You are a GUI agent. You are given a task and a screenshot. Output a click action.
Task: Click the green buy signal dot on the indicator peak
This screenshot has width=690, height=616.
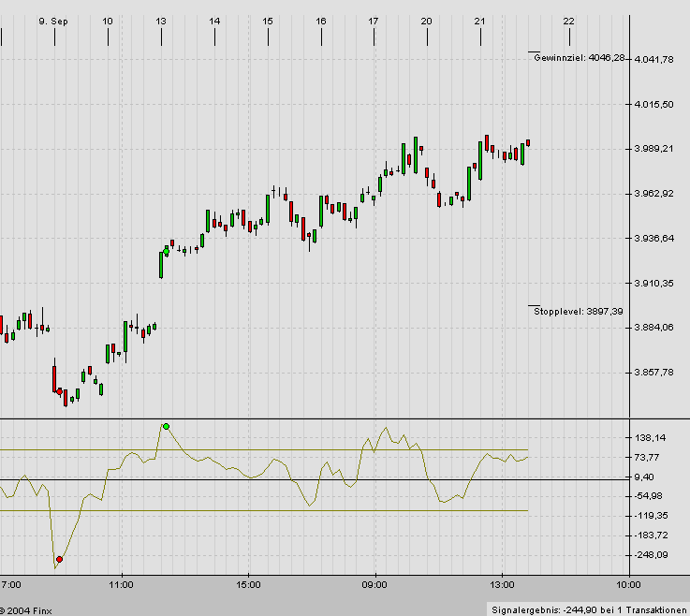[x=166, y=427]
